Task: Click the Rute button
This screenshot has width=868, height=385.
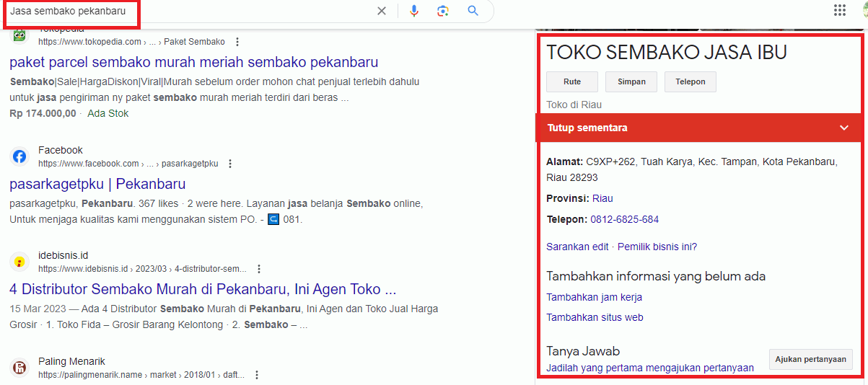Action: click(x=572, y=81)
